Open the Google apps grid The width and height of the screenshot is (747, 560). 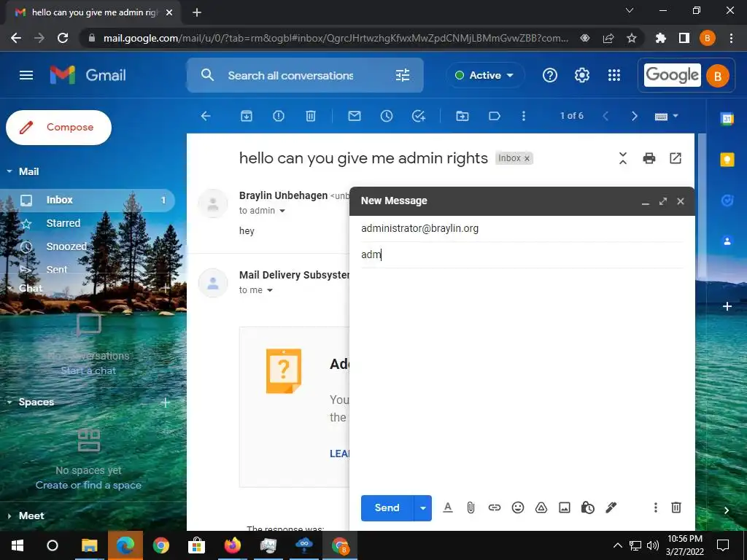tap(614, 75)
